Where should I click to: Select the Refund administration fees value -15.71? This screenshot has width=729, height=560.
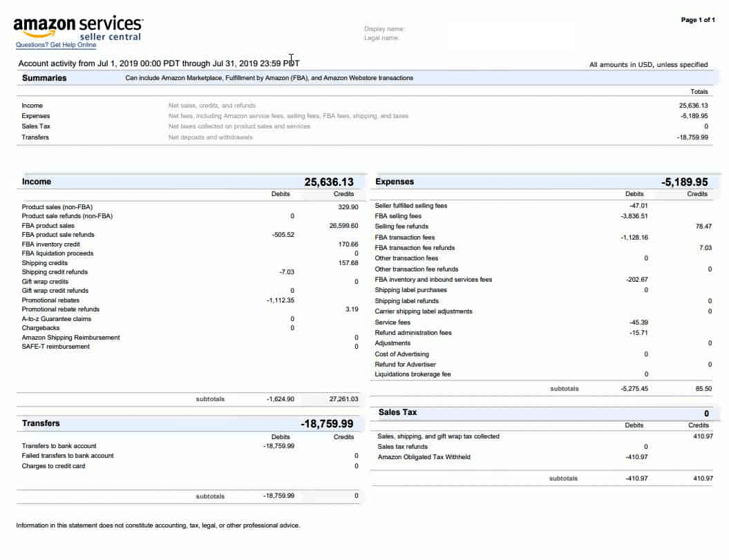pyautogui.click(x=638, y=332)
